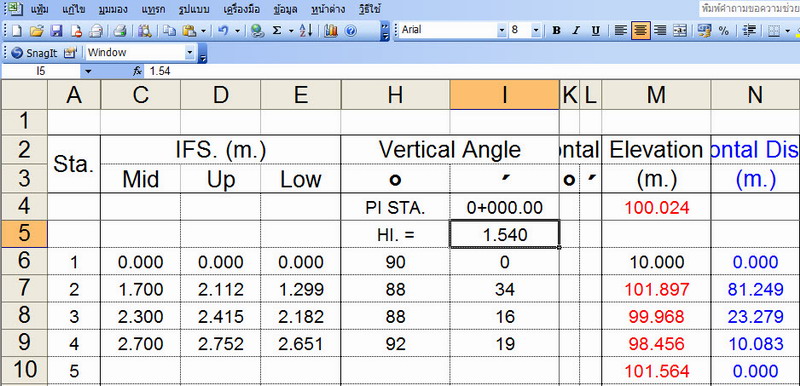Open the Research binoculars icon
Screen dimensions: 800x386
tap(145, 31)
